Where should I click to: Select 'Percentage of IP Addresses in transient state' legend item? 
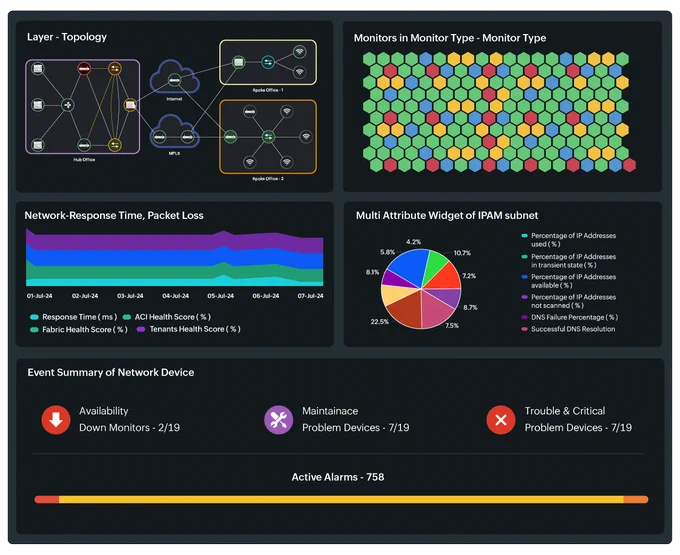tap(569, 261)
